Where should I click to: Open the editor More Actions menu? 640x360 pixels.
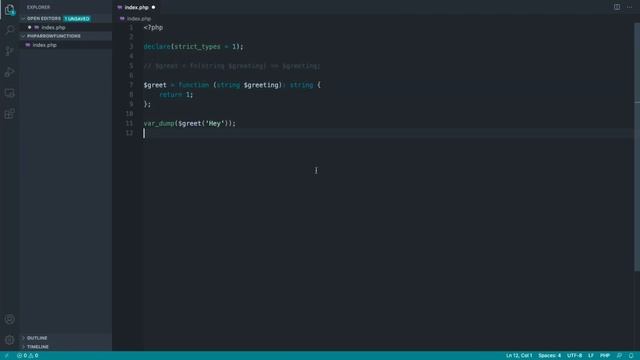629,7
